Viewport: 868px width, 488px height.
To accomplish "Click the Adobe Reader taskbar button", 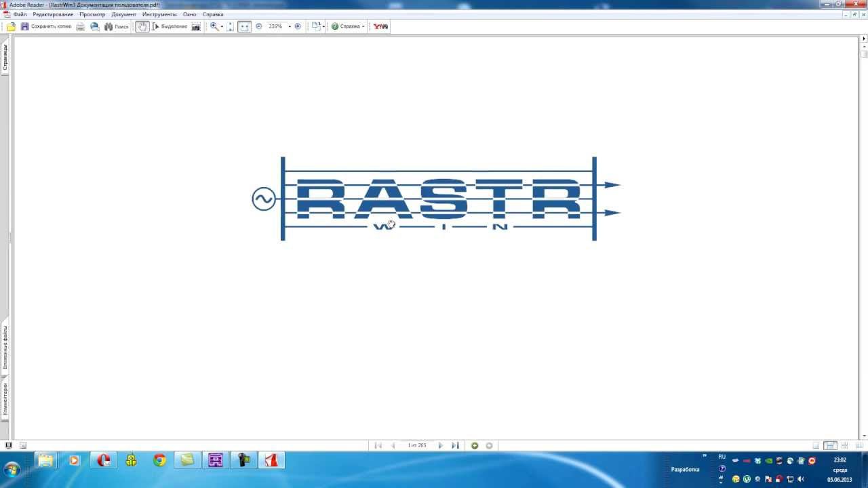I will point(273,461).
